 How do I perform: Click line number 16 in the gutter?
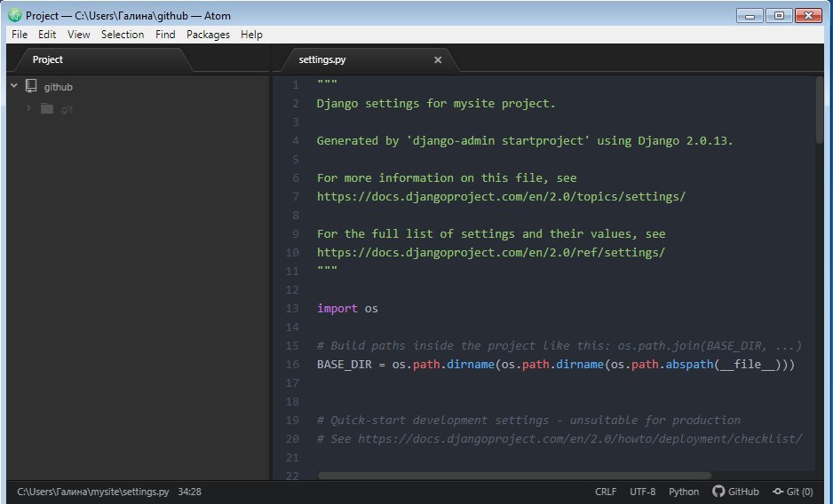(292, 365)
